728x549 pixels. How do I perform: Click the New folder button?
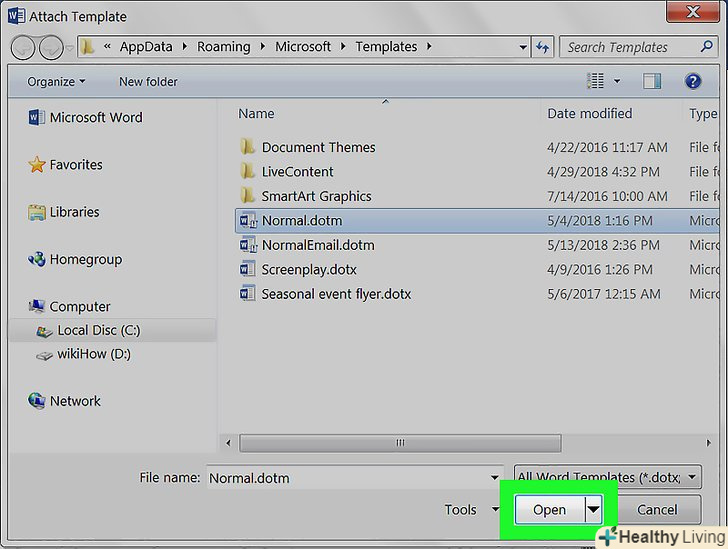coord(148,82)
